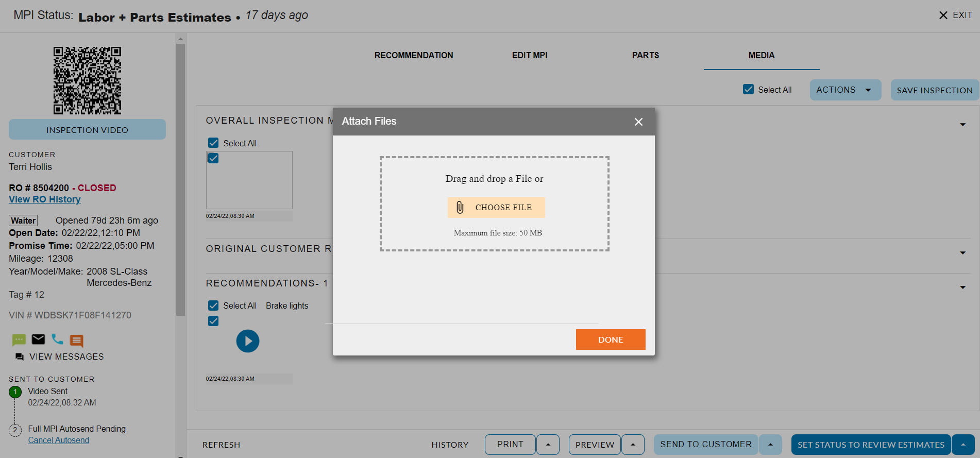Open the Set Status options arrow
This screenshot has height=458, width=980.
click(963, 445)
